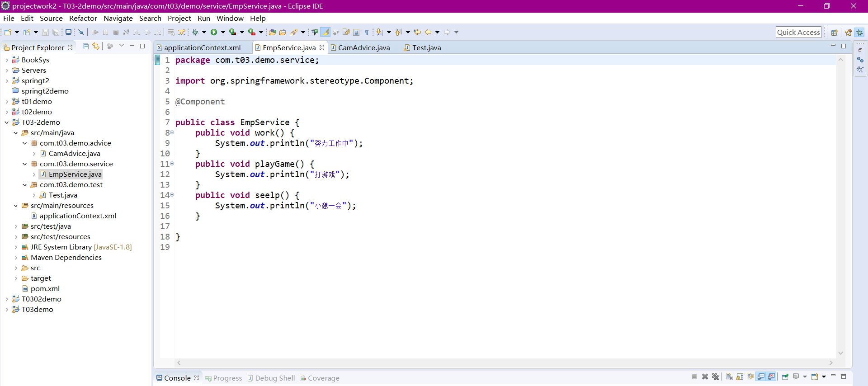Click the Save icon in toolbar
The height and width of the screenshot is (386, 868).
coord(45,32)
